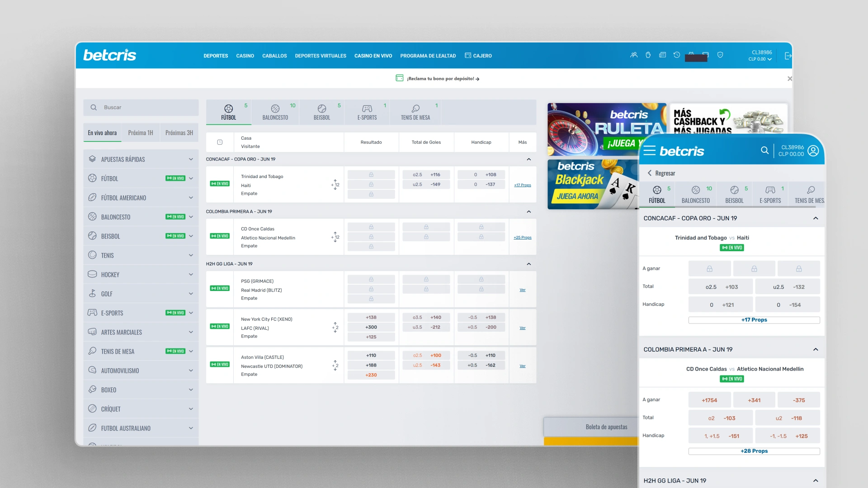868x488 pixels.
Task: Open bet history clock icon
Action: [x=677, y=55]
